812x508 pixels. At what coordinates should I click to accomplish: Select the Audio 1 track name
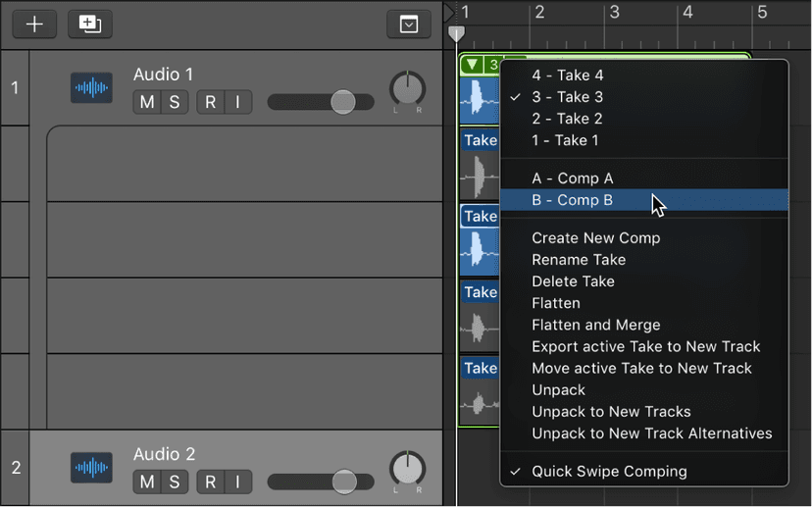pos(163,75)
